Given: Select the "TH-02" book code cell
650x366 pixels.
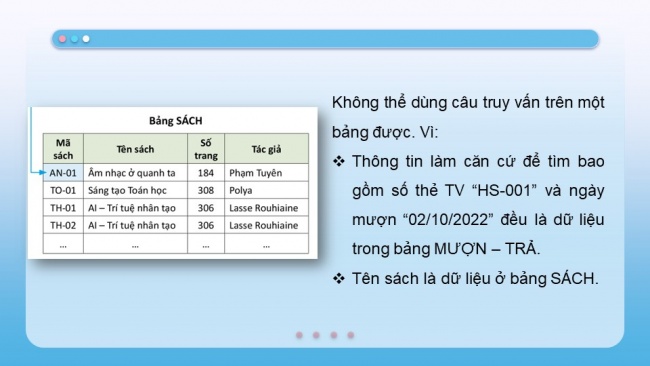Looking at the screenshot, I should click(63, 225).
